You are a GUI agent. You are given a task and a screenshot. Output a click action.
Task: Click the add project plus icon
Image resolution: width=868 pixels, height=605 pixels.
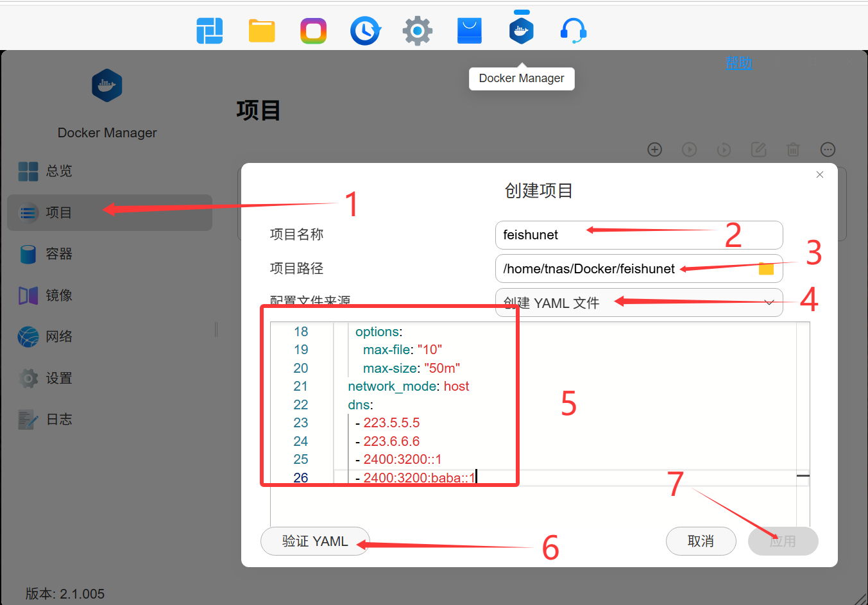(655, 149)
